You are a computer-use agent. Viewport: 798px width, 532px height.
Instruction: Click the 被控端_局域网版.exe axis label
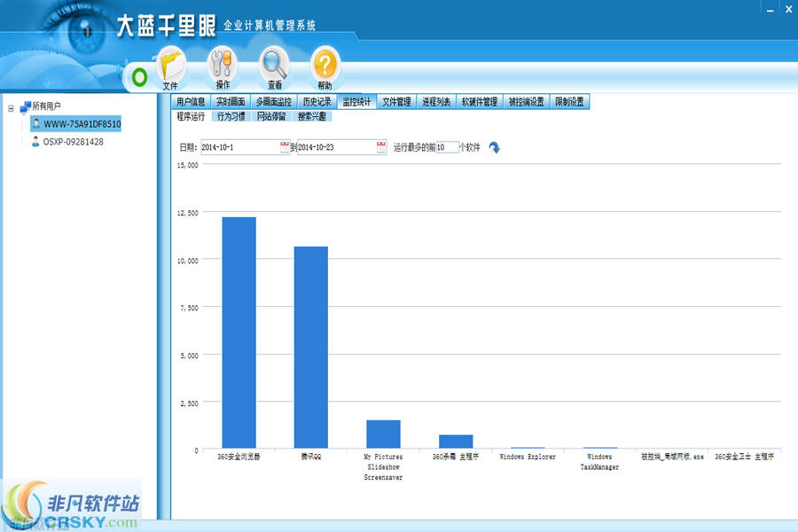click(x=672, y=457)
